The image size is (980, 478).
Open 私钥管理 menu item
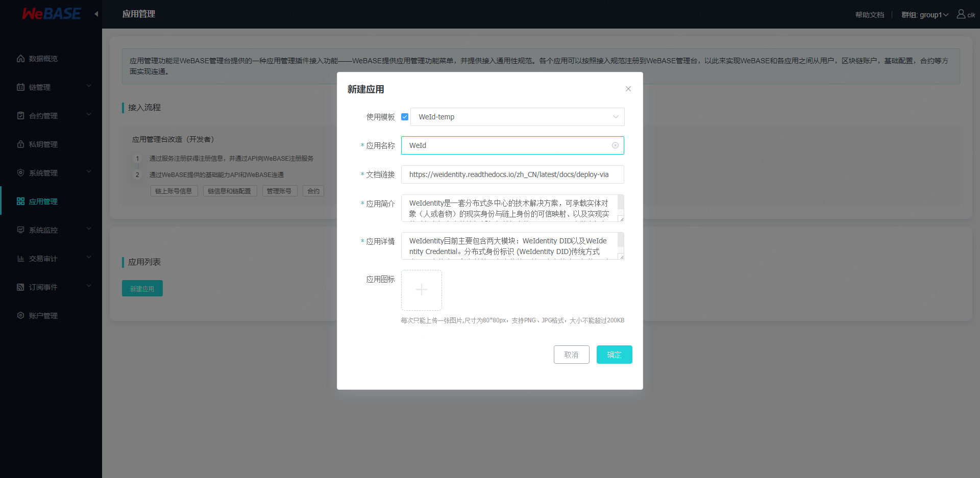pyautogui.click(x=51, y=144)
